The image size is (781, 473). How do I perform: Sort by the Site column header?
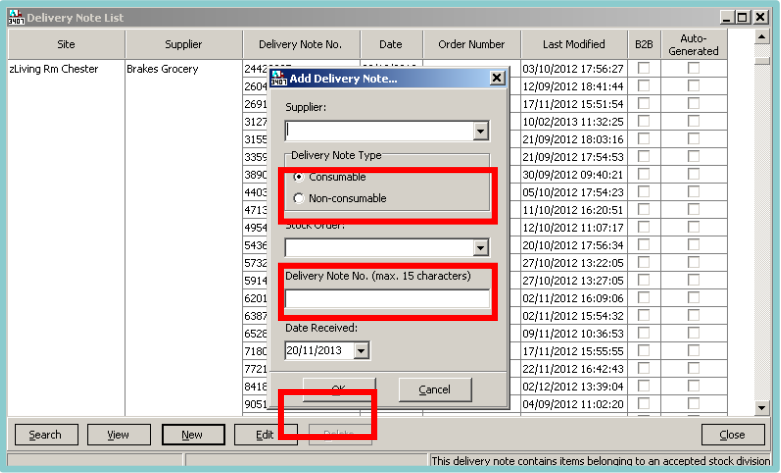(x=66, y=44)
